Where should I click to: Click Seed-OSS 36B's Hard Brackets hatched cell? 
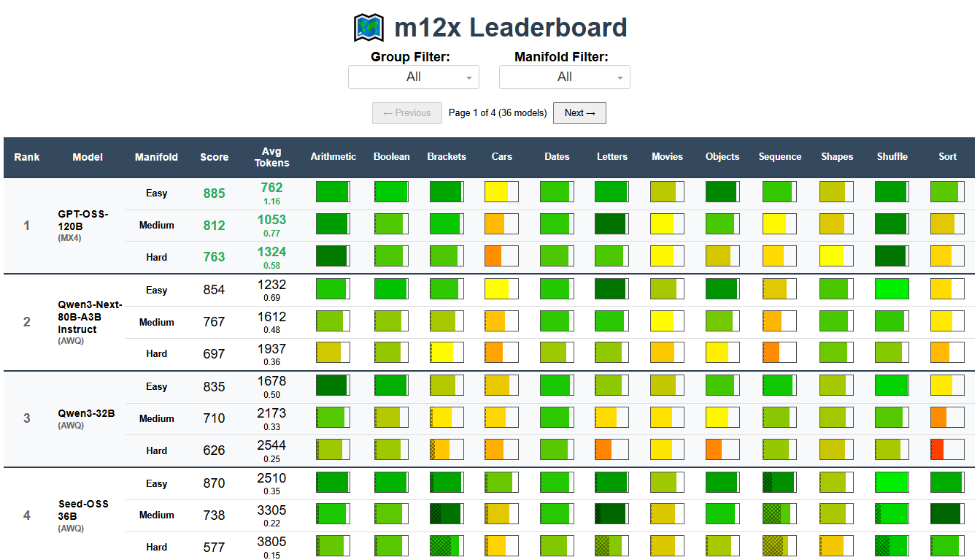point(446,546)
